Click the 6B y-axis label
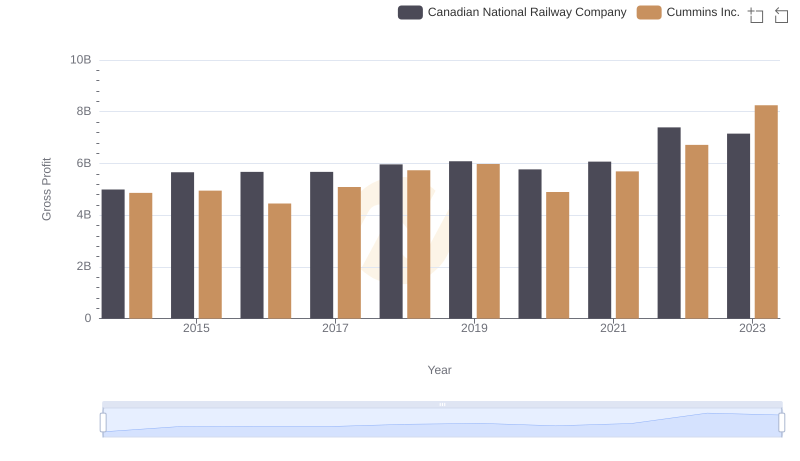This screenshot has height=461, width=800. click(x=84, y=163)
